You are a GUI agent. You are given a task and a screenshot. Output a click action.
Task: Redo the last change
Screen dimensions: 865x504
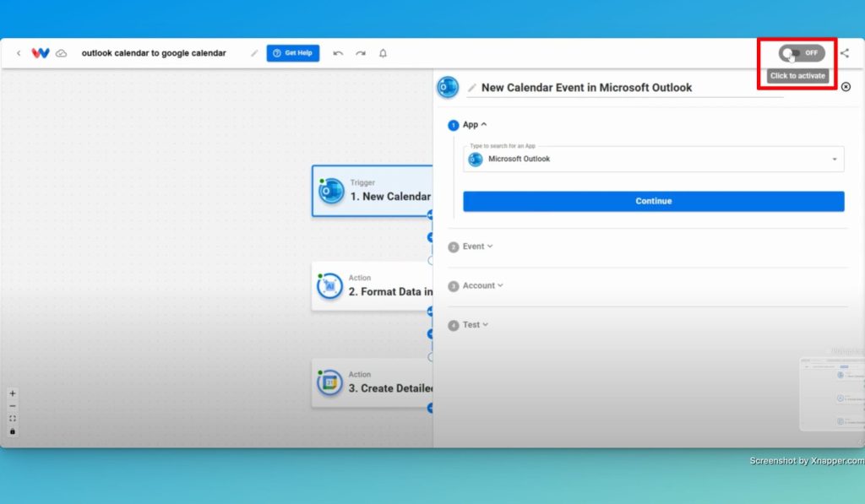360,53
